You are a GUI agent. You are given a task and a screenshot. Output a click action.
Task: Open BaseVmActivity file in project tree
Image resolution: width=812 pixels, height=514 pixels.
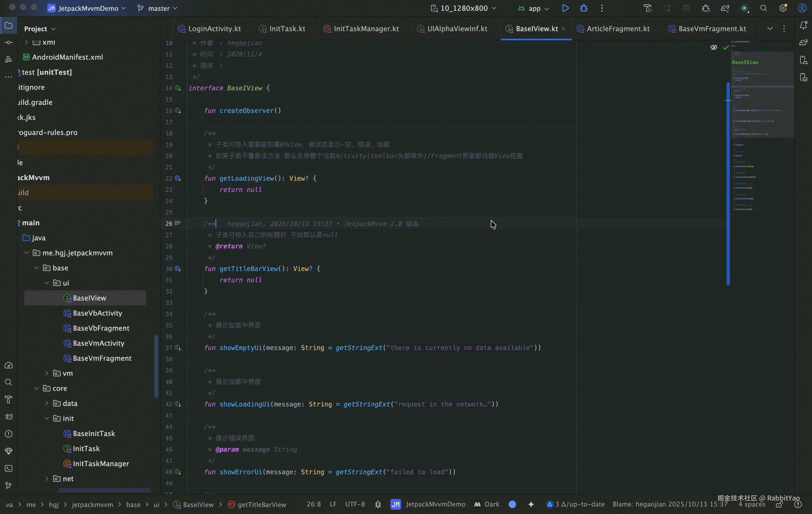[x=99, y=343]
